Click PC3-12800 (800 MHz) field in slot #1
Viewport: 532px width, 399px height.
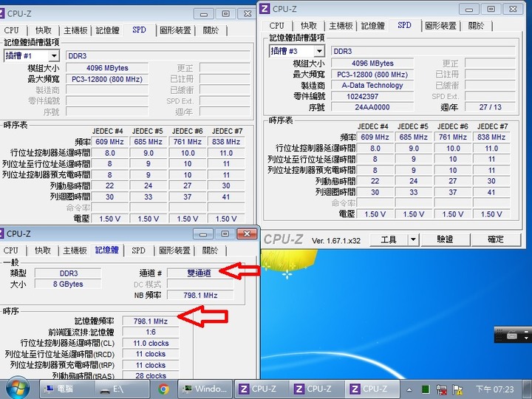[x=107, y=79]
